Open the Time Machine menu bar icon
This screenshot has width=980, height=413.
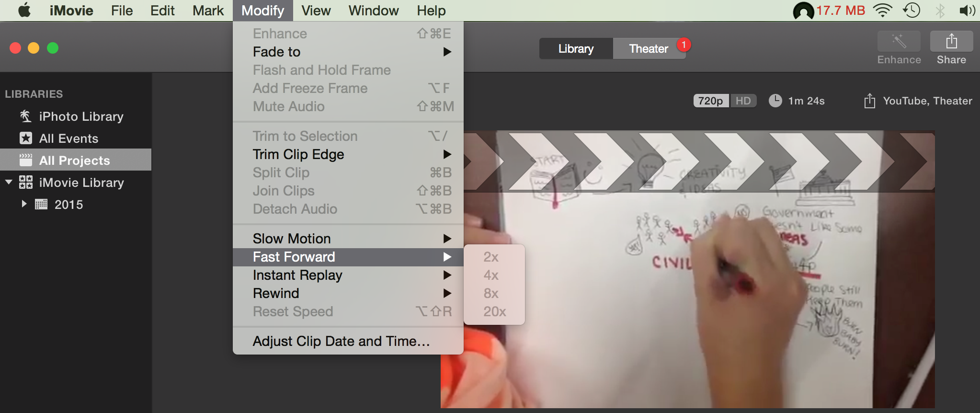pos(912,10)
